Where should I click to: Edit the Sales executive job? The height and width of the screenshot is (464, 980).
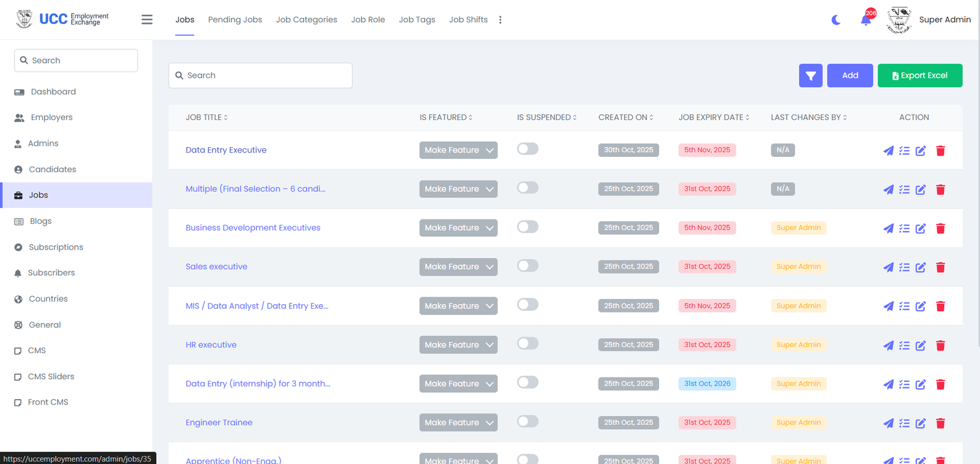coord(921,267)
